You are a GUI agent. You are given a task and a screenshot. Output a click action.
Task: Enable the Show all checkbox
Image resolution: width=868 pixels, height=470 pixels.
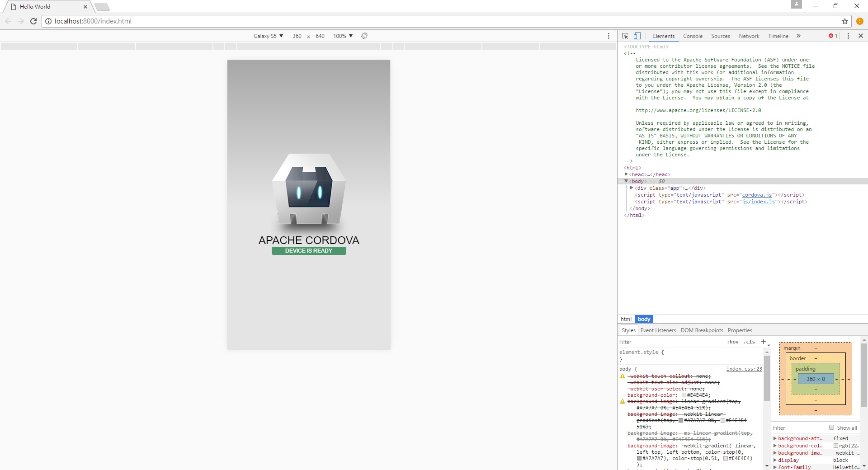(831, 428)
